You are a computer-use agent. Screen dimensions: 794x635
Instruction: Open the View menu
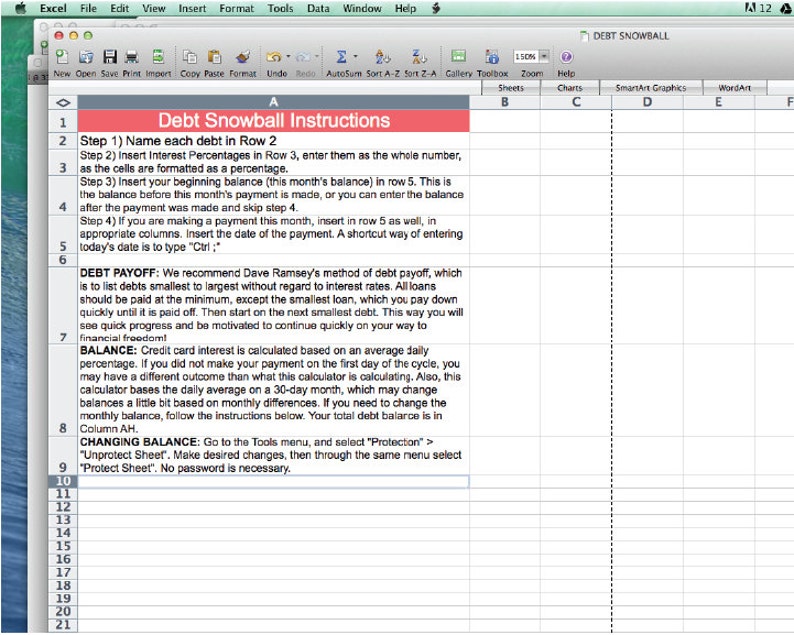(x=153, y=8)
